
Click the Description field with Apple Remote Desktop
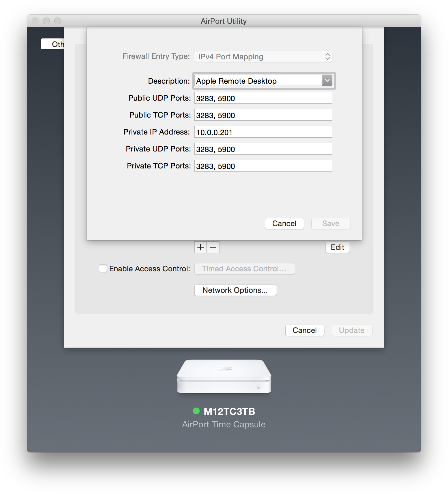(x=259, y=81)
